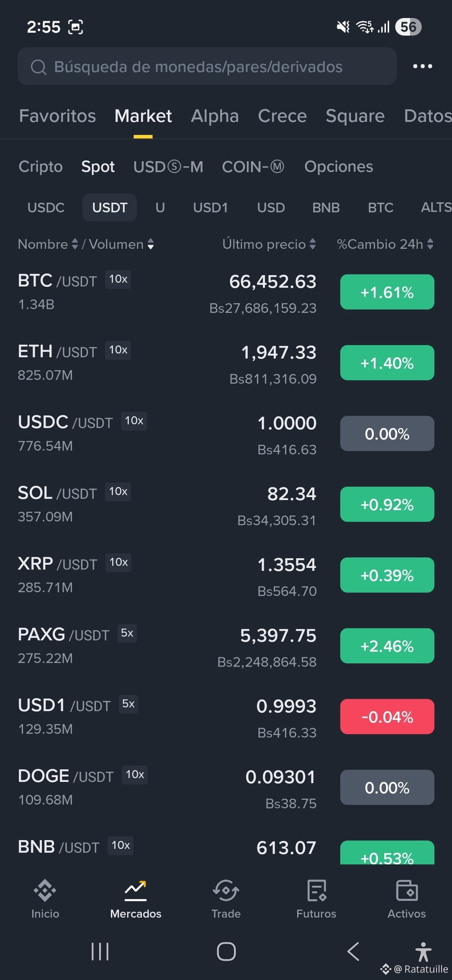Open the Trade icon in bottom bar
452x980 pixels.
(x=226, y=890)
